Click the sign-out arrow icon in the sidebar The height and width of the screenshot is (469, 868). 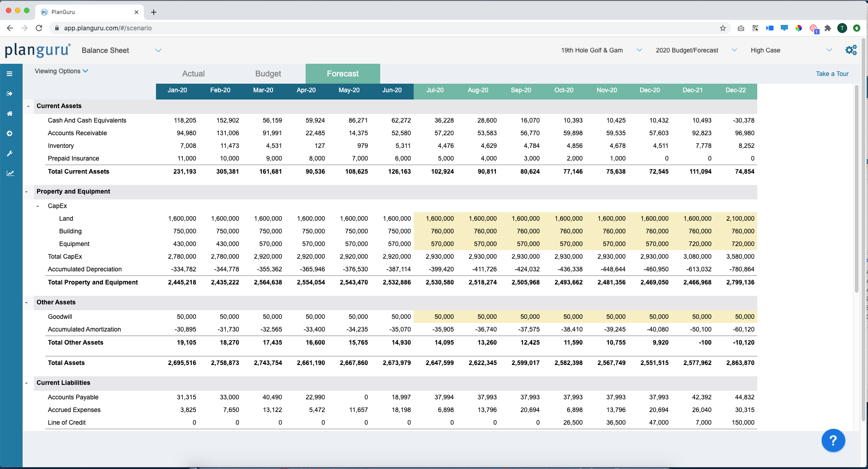[x=9, y=94]
